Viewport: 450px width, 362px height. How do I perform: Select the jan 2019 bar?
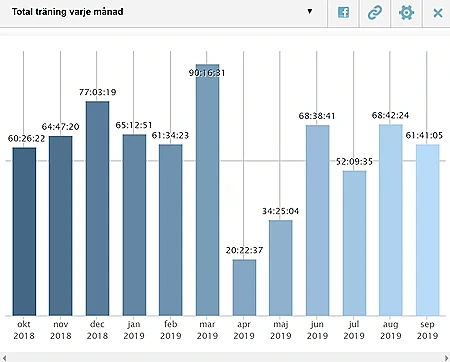point(134,225)
